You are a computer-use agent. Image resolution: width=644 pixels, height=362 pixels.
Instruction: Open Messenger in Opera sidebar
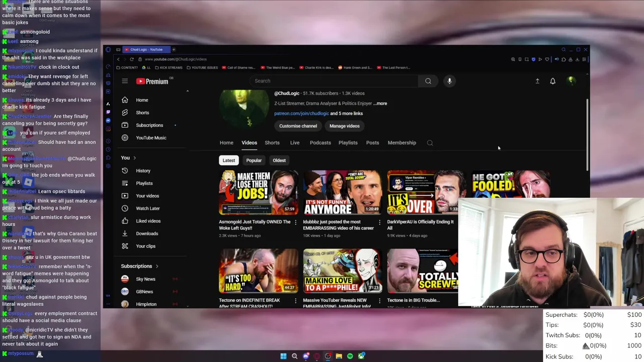[x=108, y=121]
